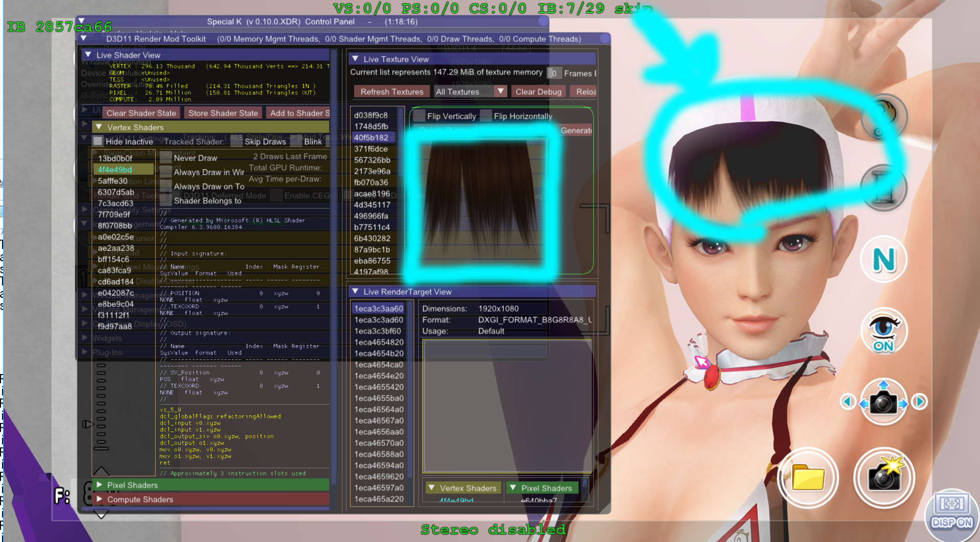Expand the Compute Shaders section
Screen dimensions: 980x542
tap(99, 499)
